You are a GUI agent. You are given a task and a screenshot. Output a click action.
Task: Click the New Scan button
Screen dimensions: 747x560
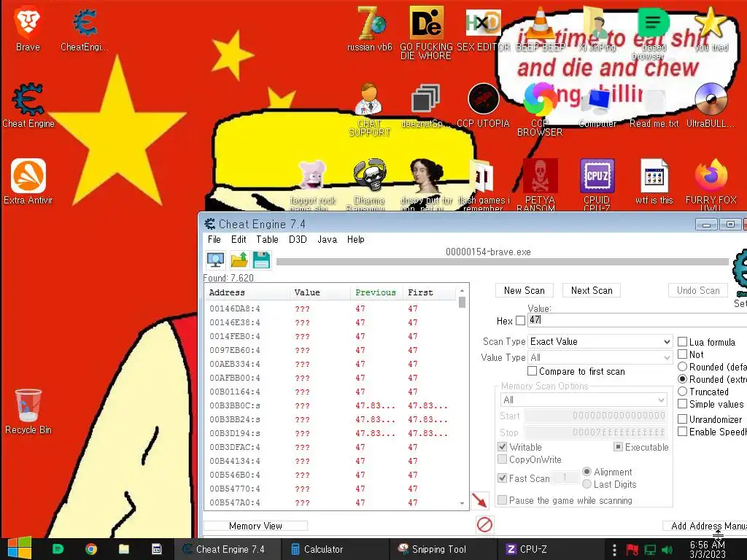(x=524, y=290)
